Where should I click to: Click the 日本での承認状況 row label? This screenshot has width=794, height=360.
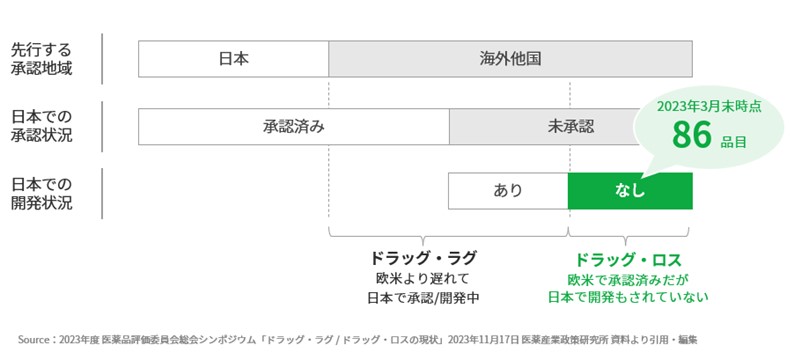click(x=42, y=127)
